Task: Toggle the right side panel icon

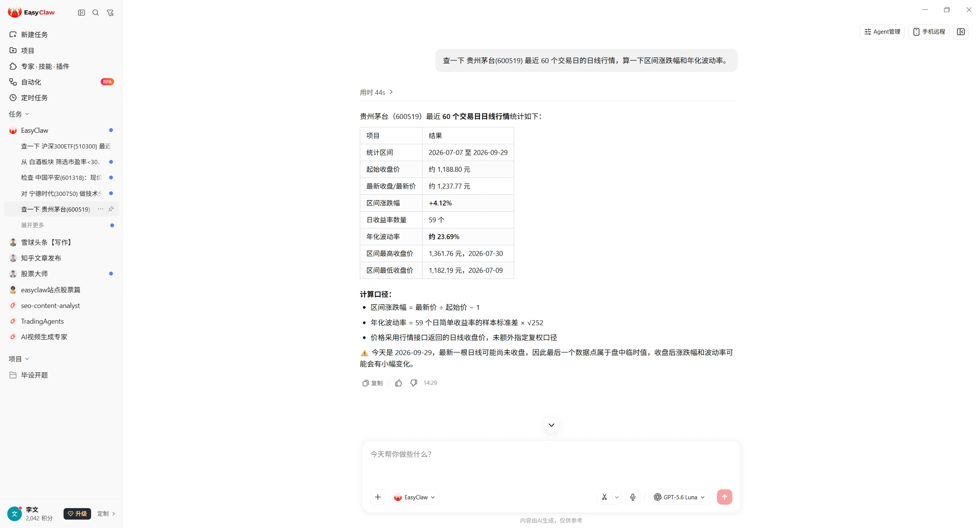Action: (961, 32)
